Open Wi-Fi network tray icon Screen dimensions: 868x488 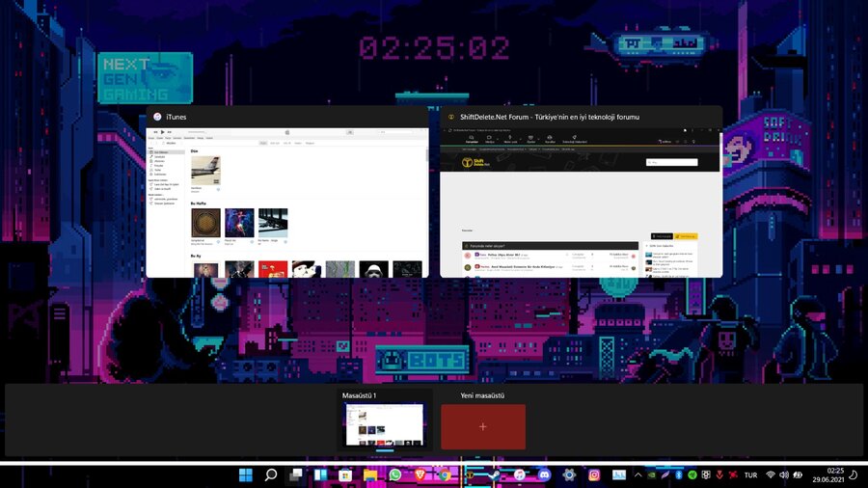click(x=770, y=474)
